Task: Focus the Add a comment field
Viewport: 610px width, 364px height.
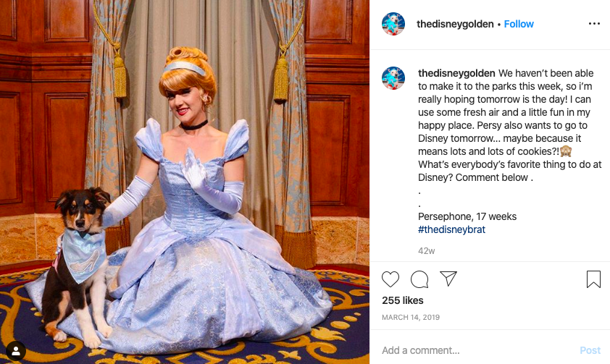Action: click(477, 350)
